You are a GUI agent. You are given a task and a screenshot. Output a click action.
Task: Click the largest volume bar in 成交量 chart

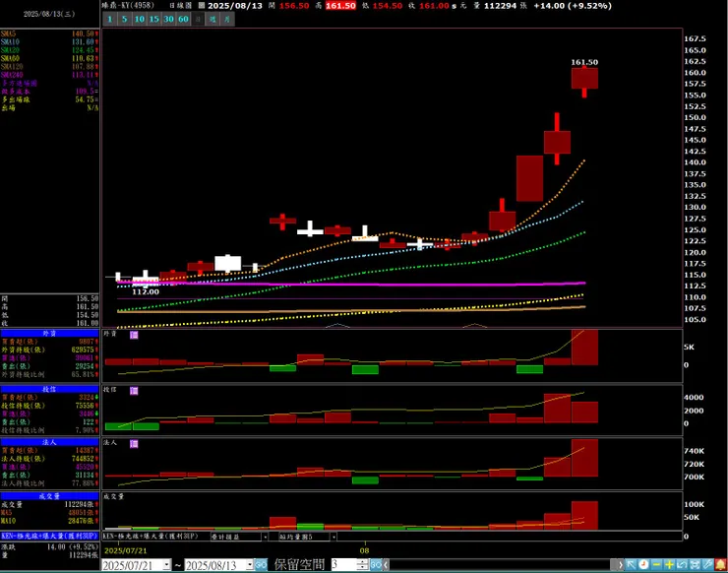point(584,515)
